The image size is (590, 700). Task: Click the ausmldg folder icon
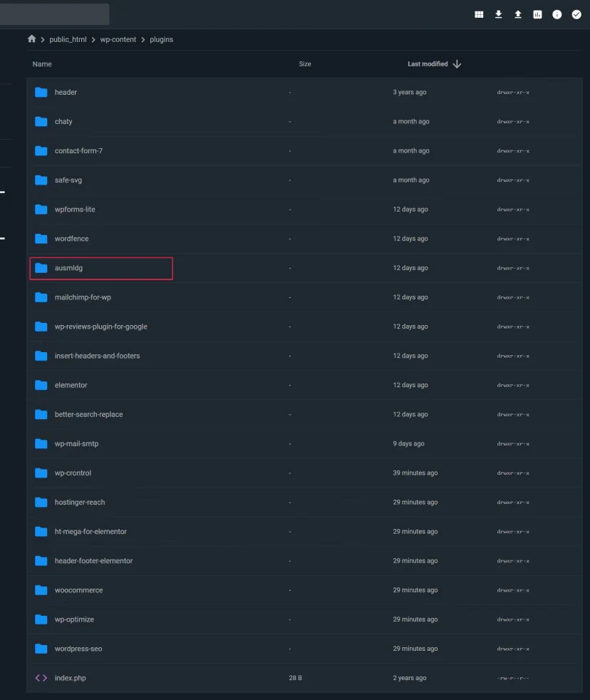tap(41, 268)
